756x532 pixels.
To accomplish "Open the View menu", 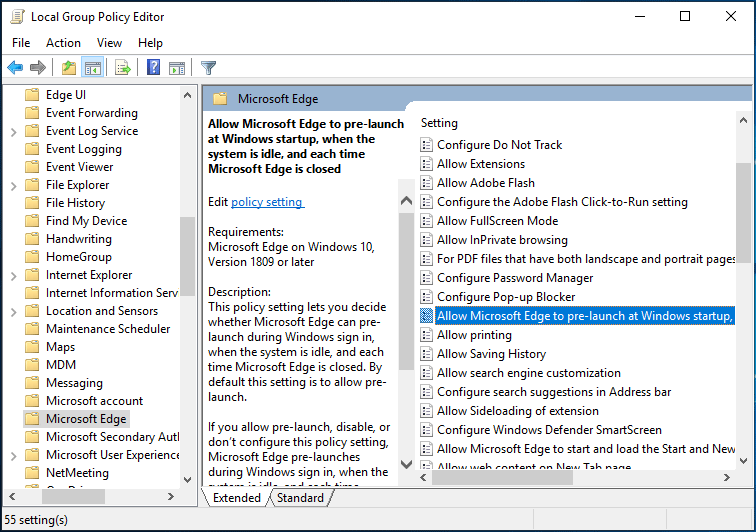I will pos(109,43).
